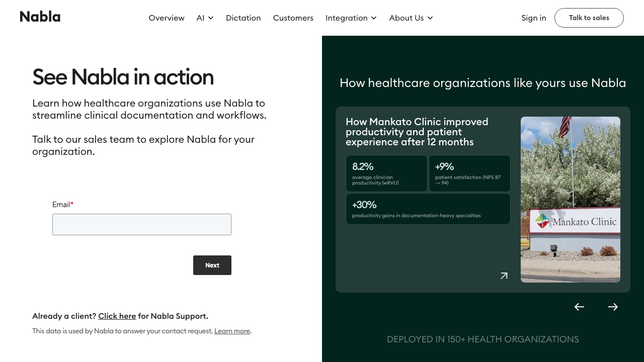Click the Sign in link

[533, 18]
